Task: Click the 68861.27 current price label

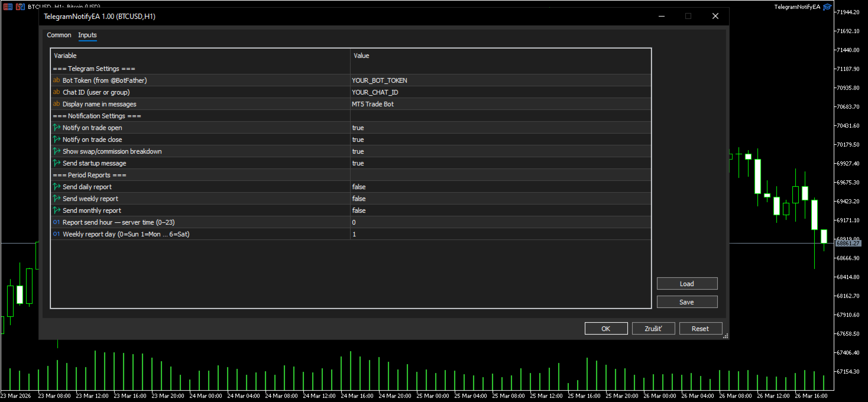Action: point(847,243)
